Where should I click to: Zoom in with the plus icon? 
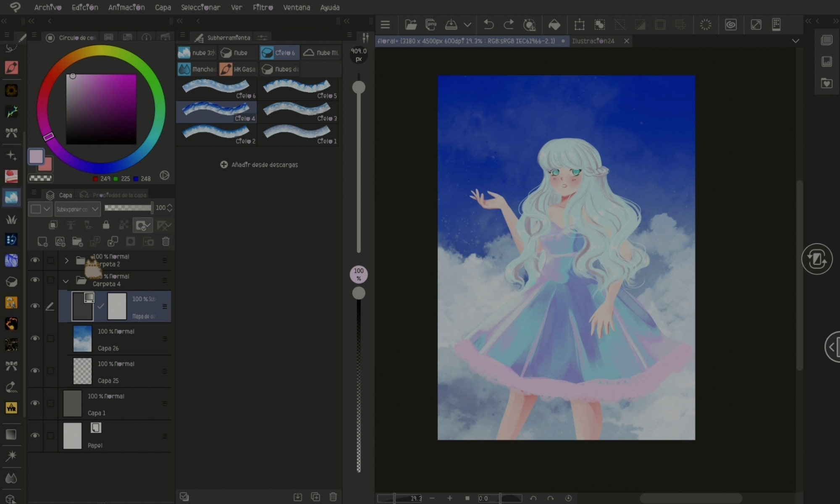tap(450, 498)
